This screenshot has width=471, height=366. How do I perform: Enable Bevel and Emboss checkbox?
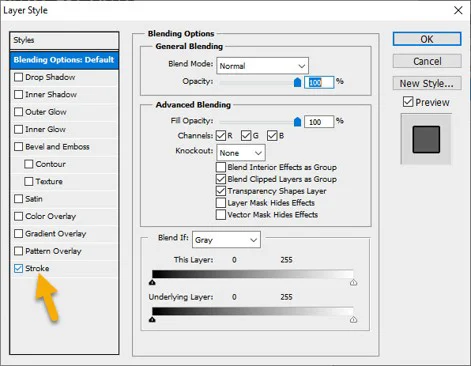pos(18,147)
